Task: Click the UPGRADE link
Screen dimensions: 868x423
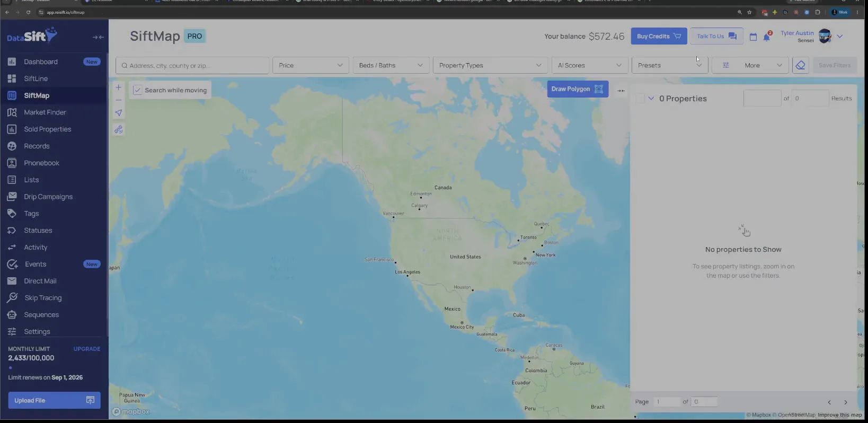Action: (87, 349)
